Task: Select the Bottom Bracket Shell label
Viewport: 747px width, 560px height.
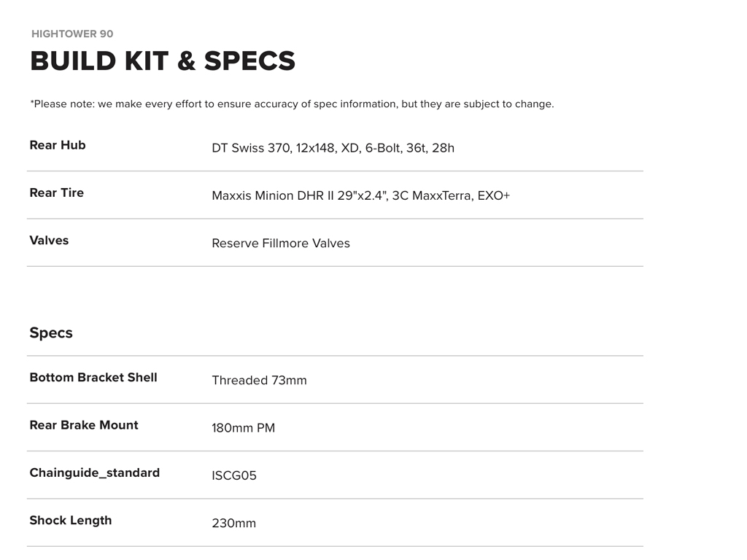Action: pos(93,377)
